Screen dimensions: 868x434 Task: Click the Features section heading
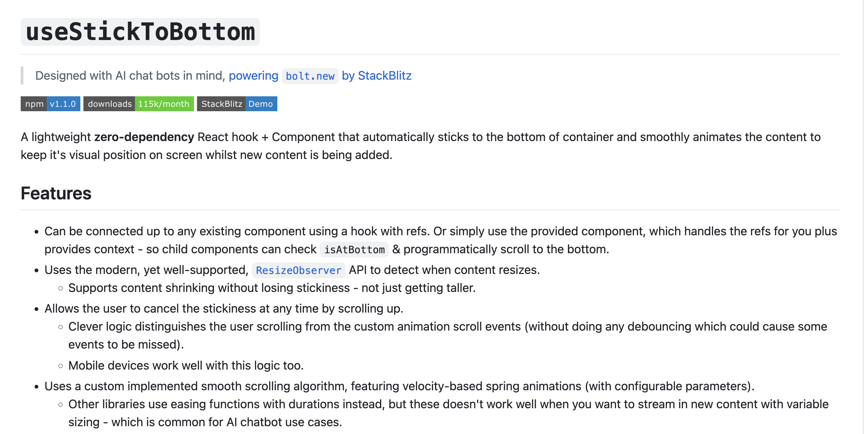56,193
